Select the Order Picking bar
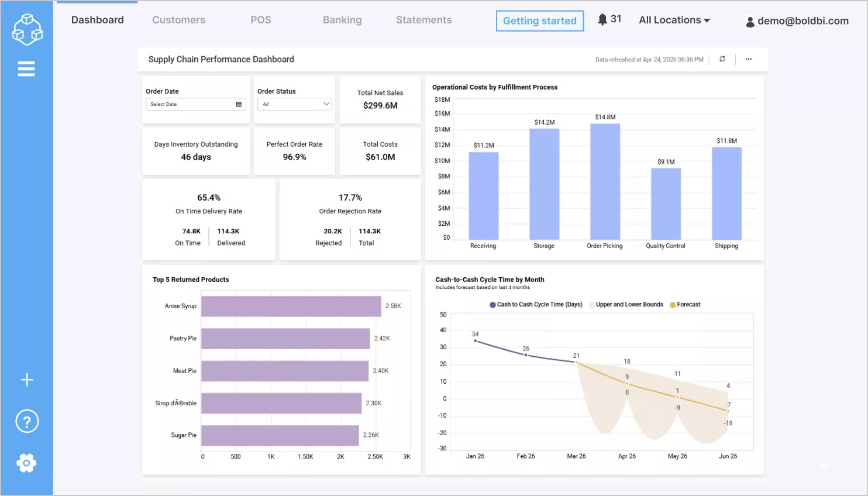868x496 pixels. (605, 182)
